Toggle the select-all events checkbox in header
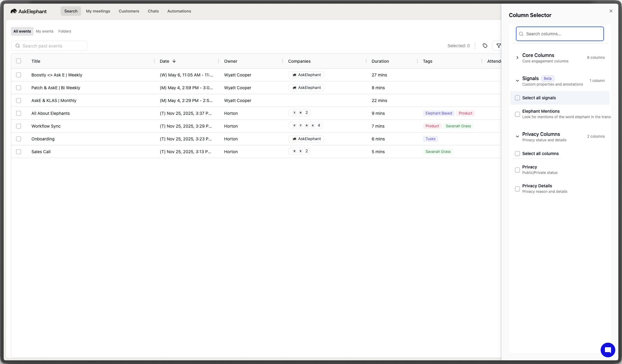622x364 pixels. pos(19,61)
